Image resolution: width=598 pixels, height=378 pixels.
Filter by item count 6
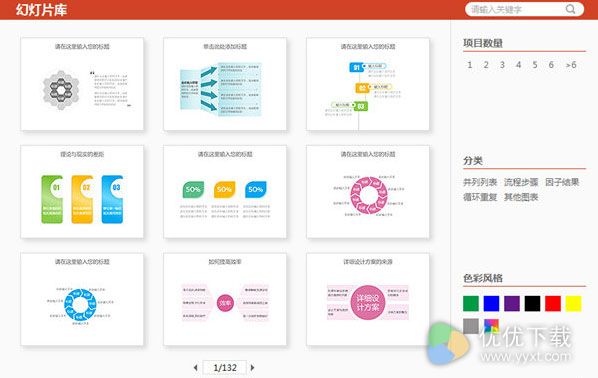click(x=551, y=65)
